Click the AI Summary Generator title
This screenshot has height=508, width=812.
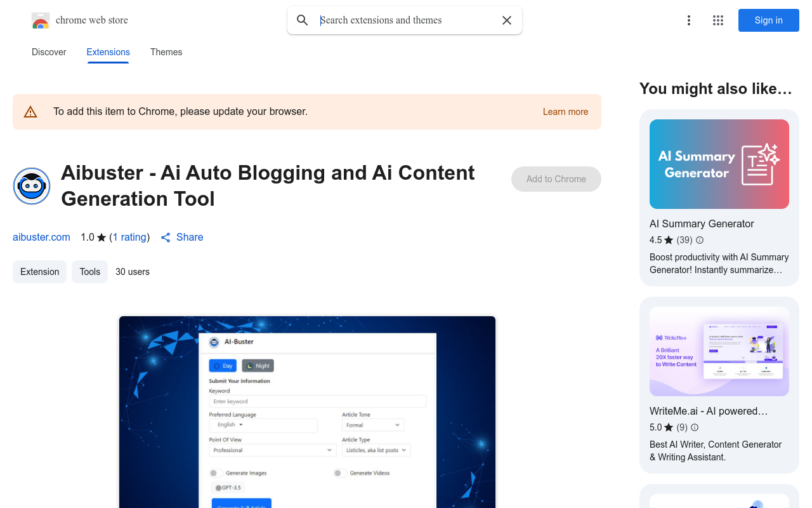pos(702,224)
